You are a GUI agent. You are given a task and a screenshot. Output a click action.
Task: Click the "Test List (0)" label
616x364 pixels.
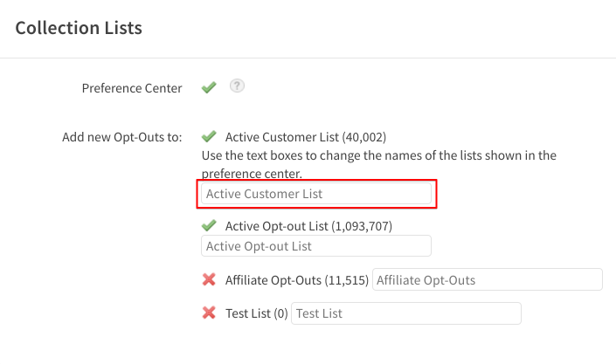tap(257, 313)
